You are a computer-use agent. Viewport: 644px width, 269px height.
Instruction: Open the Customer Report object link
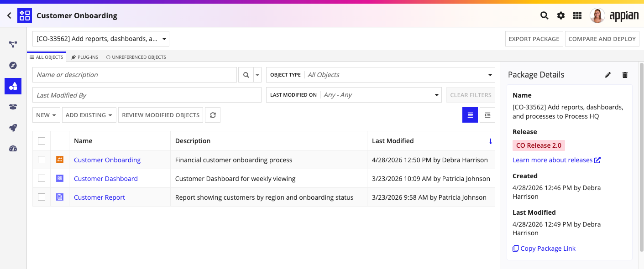click(99, 197)
